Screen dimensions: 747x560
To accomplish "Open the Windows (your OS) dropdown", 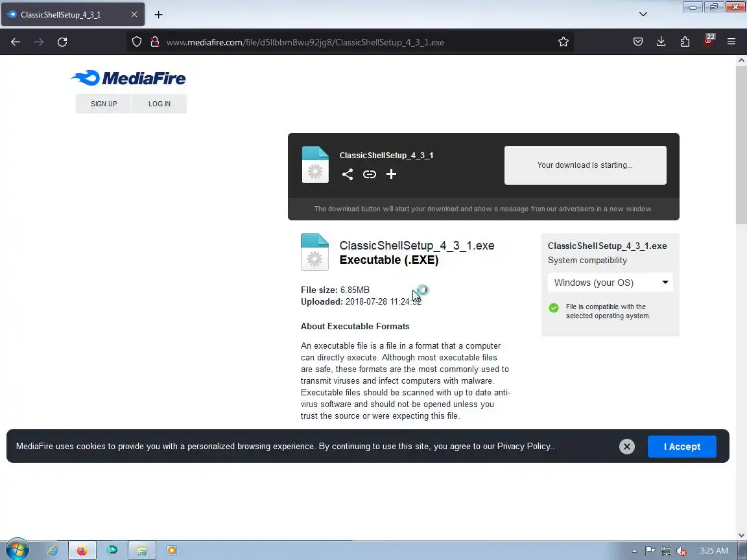I will [610, 283].
